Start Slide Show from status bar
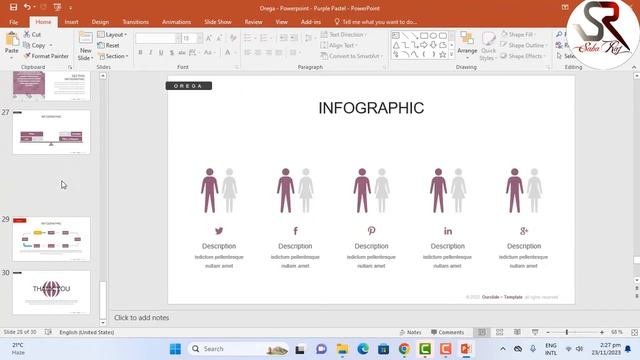This screenshot has width=640, height=360. point(535,332)
